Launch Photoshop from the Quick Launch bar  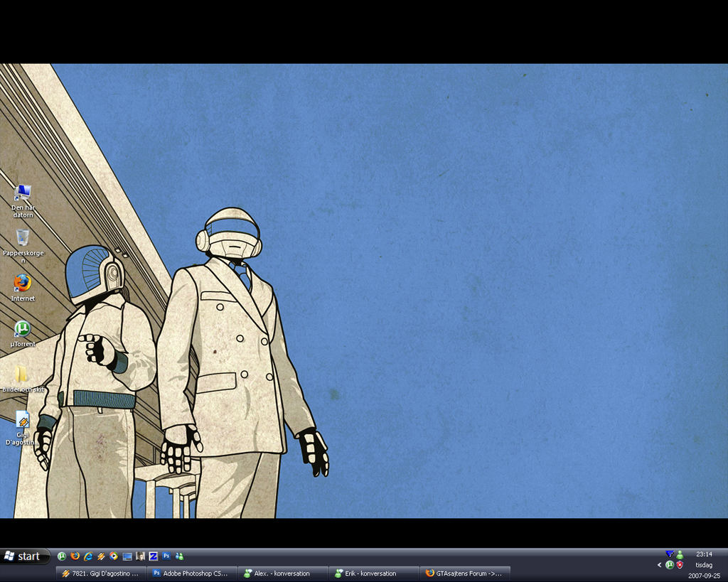pos(166,556)
